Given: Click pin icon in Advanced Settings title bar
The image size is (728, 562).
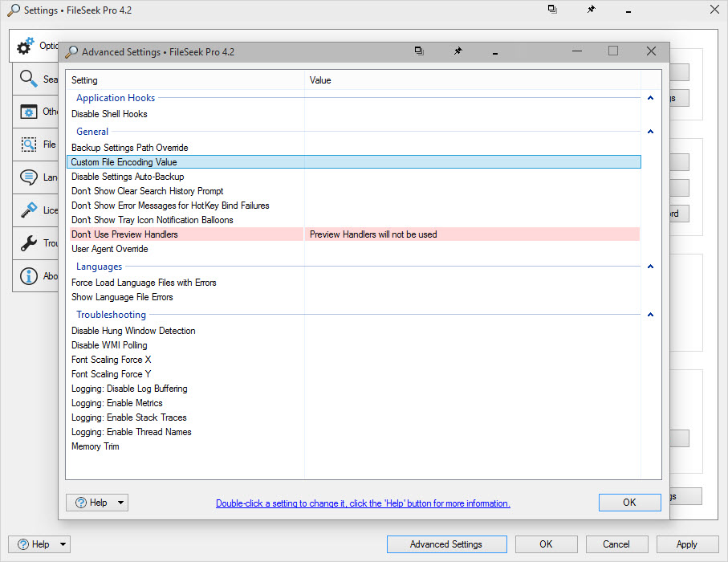Looking at the screenshot, I should point(458,51).
